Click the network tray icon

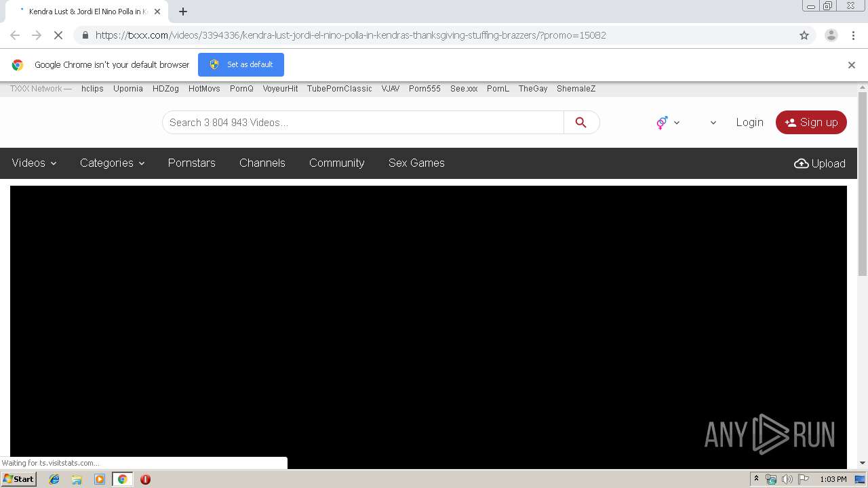tap(771, 479)
